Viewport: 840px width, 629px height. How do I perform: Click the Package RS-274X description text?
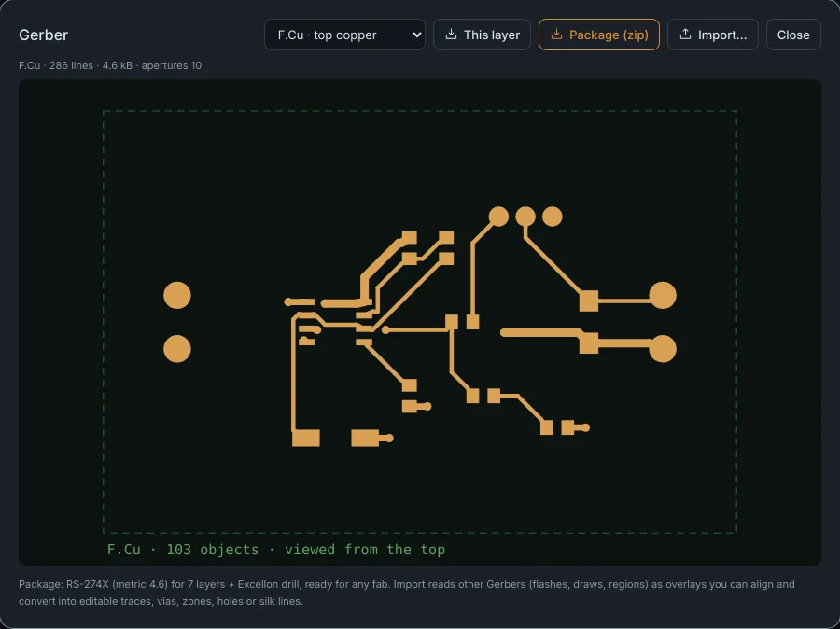coord(407,593)
